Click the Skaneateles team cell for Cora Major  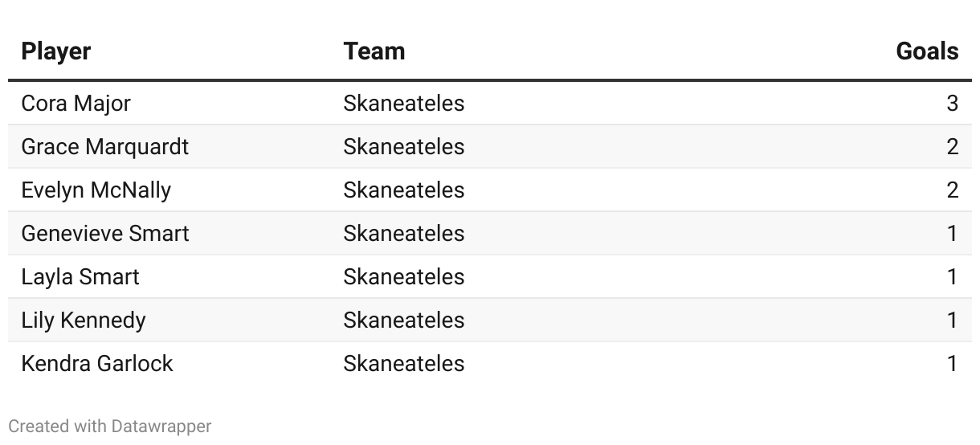[x=404, y=104]
